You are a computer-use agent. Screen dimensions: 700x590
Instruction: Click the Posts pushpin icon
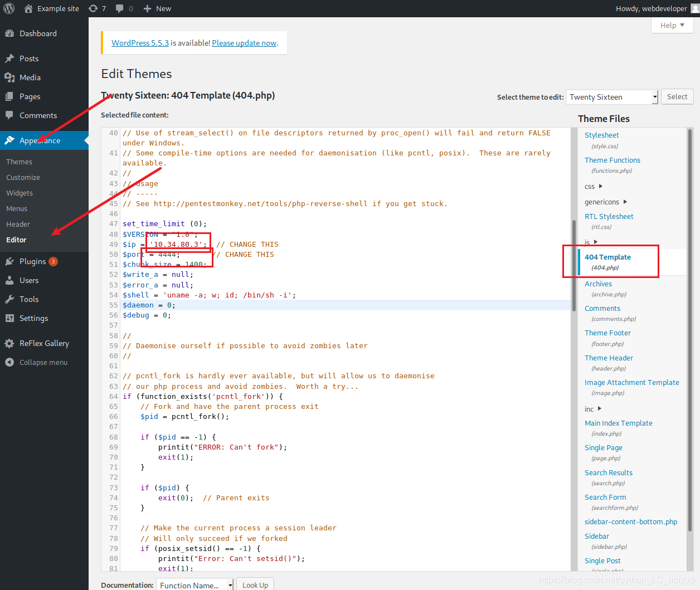9,58
